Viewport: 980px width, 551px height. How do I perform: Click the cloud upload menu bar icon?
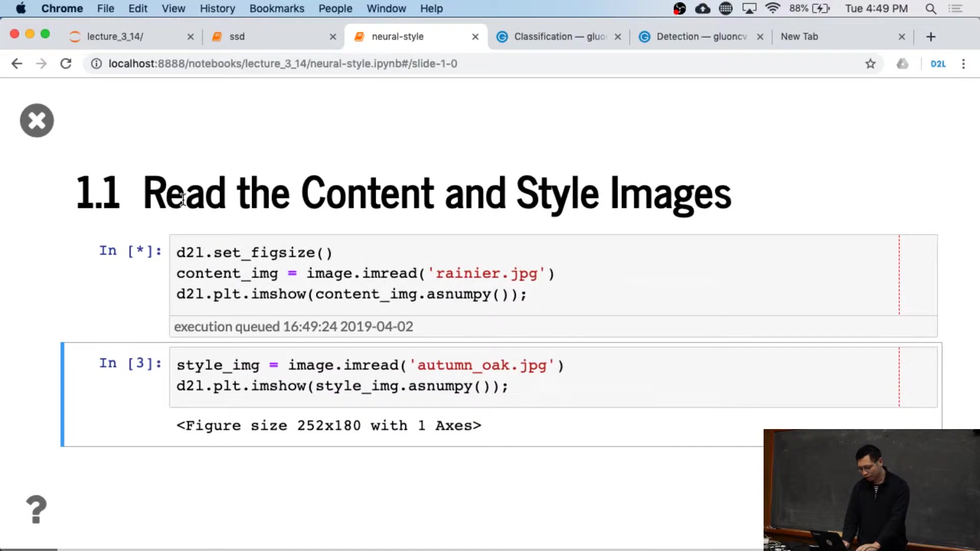pos(703,9)
